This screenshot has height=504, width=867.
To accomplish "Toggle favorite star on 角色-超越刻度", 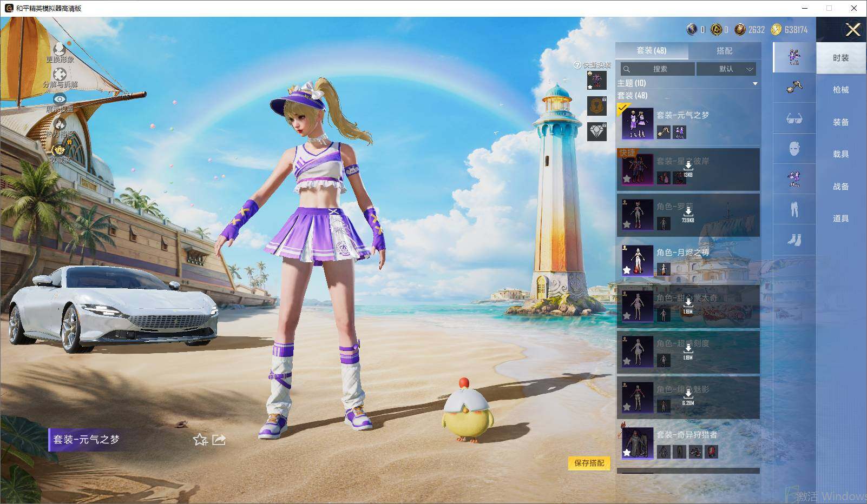I will (x=627, y=361).
